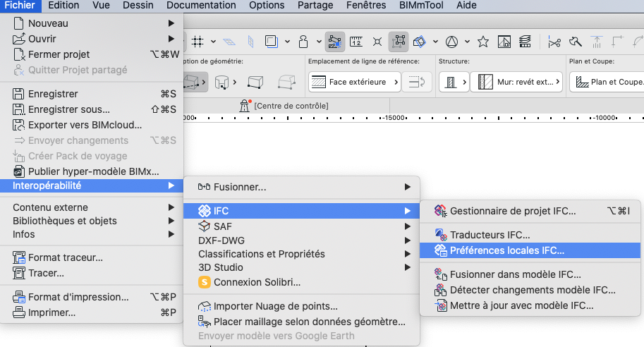
Task: Click the vertical ruler guide icon
Action: pyautogui.click(x=251, y=42)
